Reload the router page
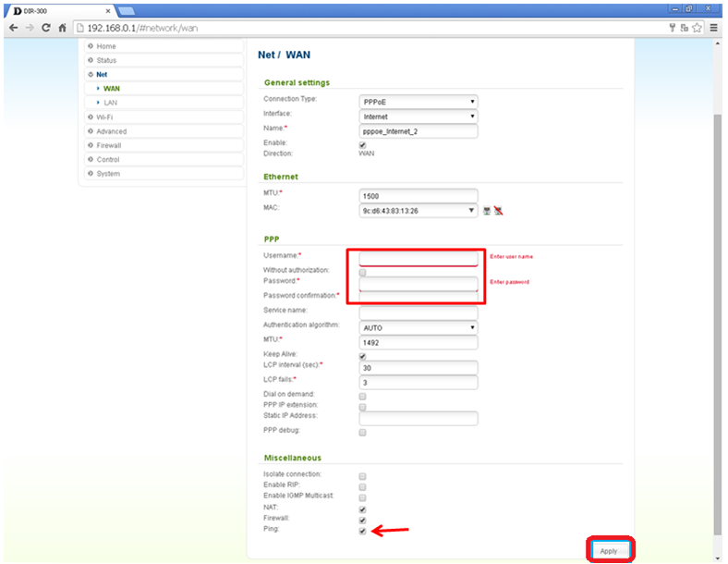Screen dimensions: 728x564 46,28
